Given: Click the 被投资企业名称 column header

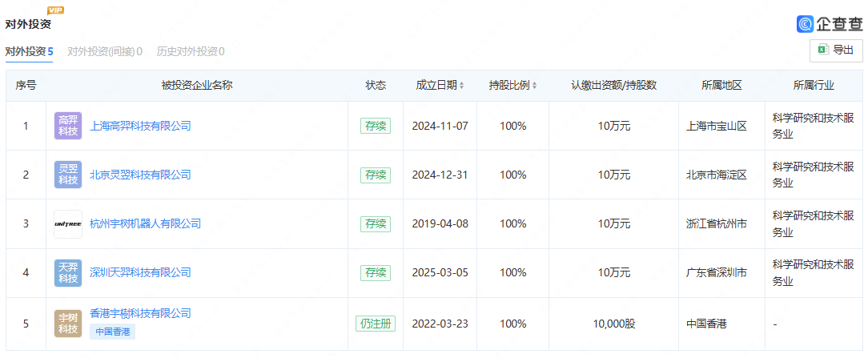Looking at the screenshot, I should (x=196, y=86).
